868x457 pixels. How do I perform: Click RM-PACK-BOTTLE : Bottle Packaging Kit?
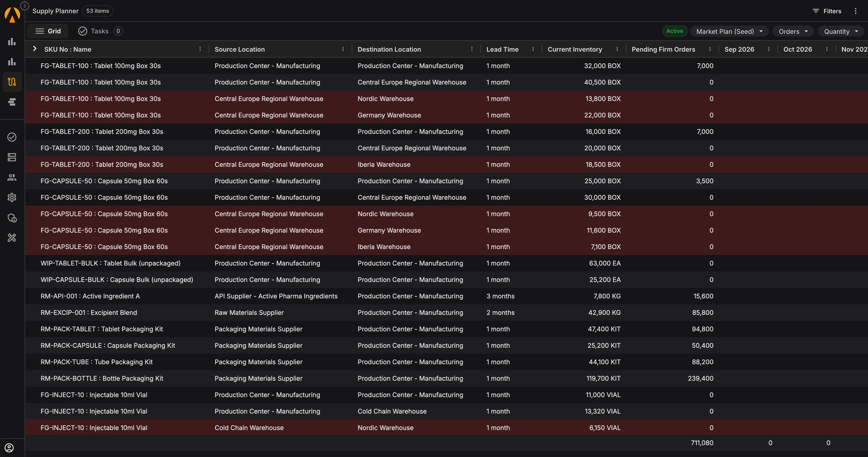pyautogui.click(x=102, y=378)
